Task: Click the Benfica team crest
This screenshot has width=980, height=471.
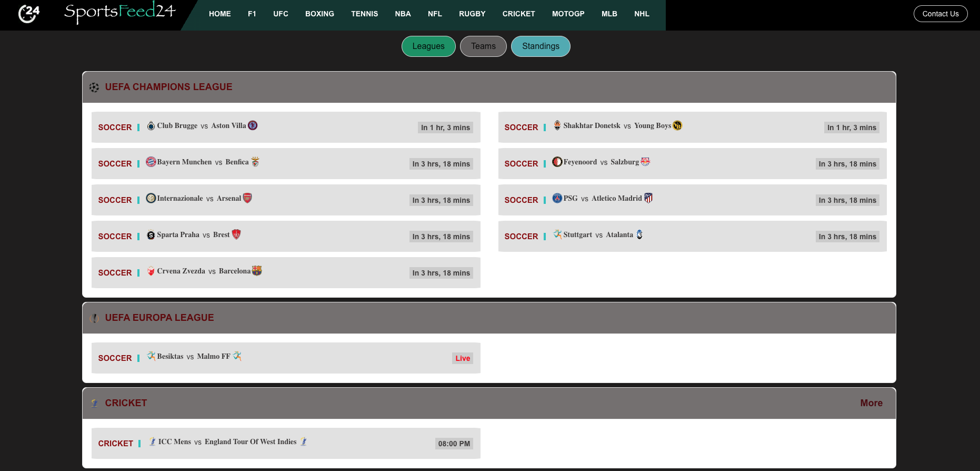Action: pos(255,162)
